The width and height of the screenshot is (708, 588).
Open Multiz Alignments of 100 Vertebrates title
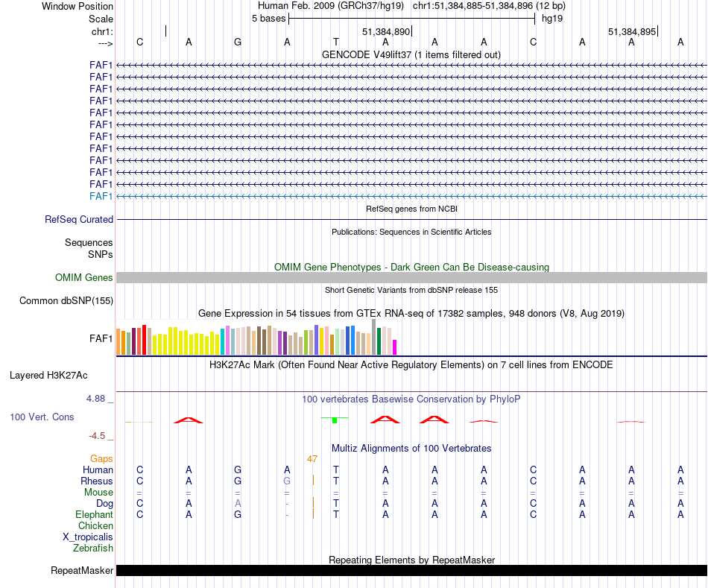click(x=411, y=449)
